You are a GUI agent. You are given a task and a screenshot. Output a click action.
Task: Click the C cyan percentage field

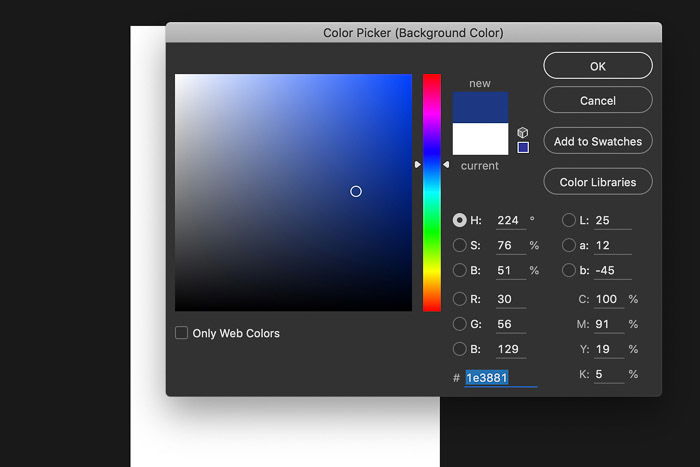[609, 299]
